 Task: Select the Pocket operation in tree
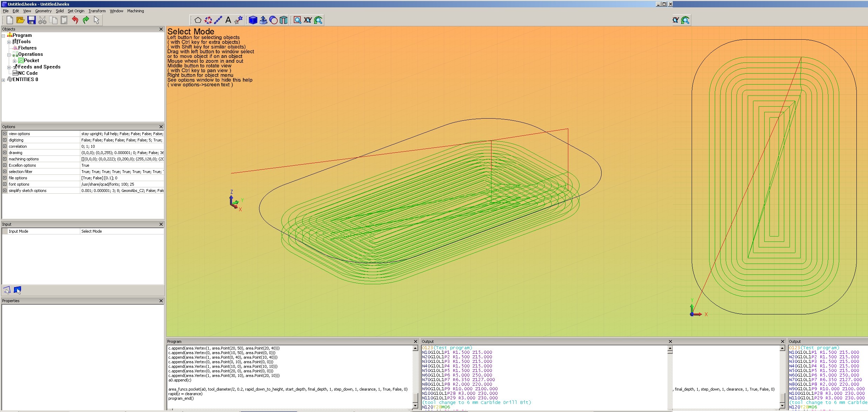coord(31,61)
